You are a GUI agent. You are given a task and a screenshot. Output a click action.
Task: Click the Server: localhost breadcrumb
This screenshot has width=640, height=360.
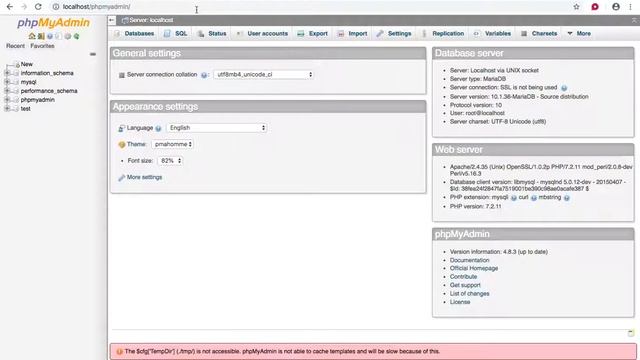click(x=151, y=20)
